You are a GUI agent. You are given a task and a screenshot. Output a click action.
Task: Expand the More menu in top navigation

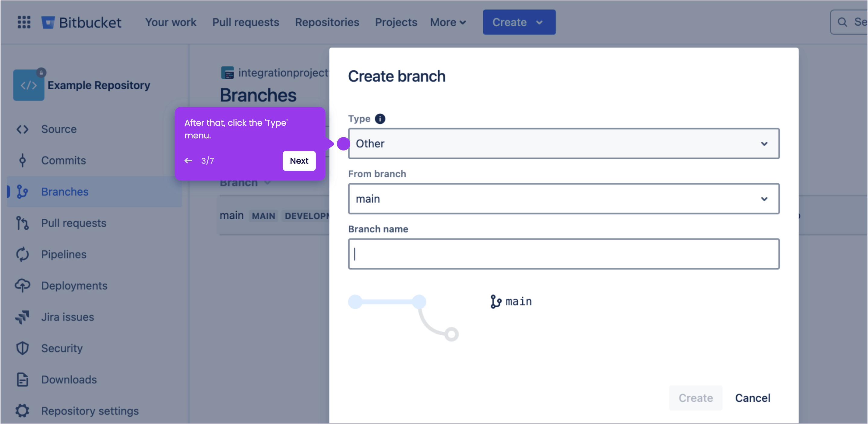click(x=448, y=22)
